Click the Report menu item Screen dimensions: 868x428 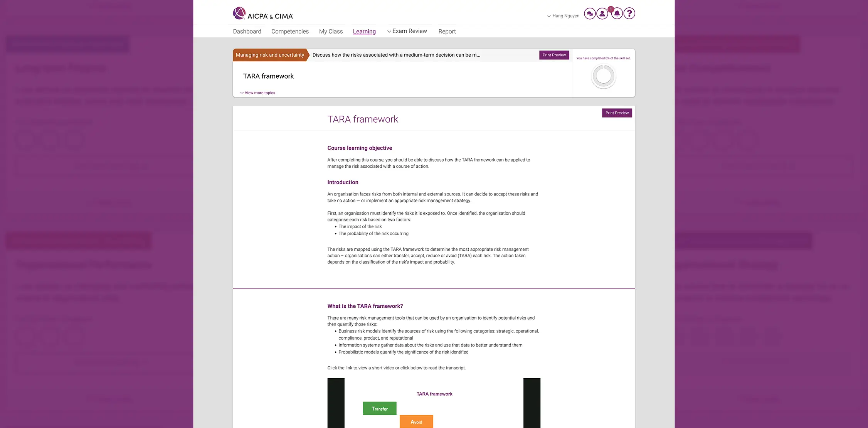click(x=447, y=31)
